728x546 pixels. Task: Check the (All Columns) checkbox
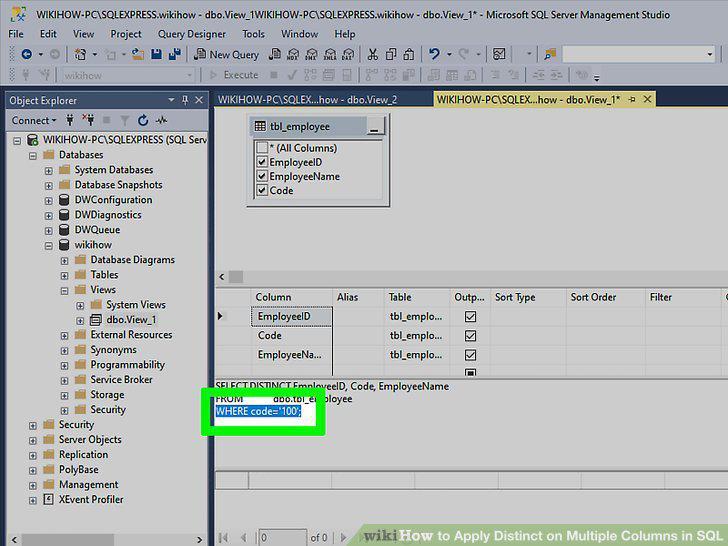[x=262, y=148]
